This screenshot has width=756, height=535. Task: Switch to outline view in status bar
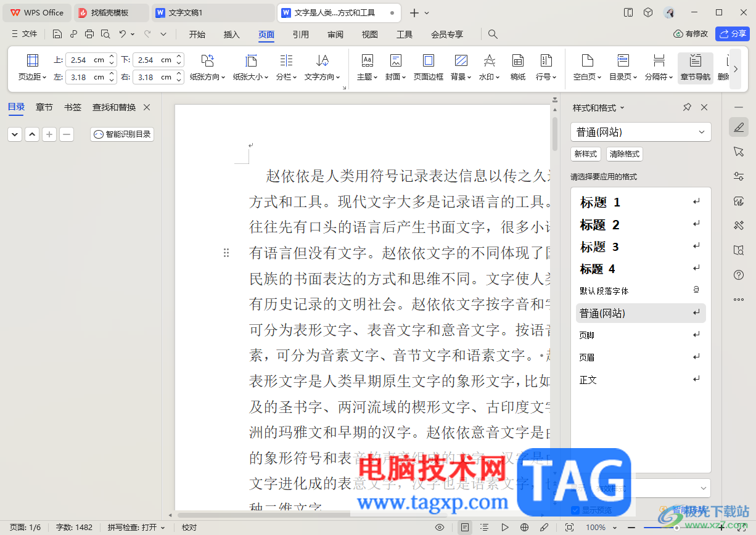(x=485, y=528)
